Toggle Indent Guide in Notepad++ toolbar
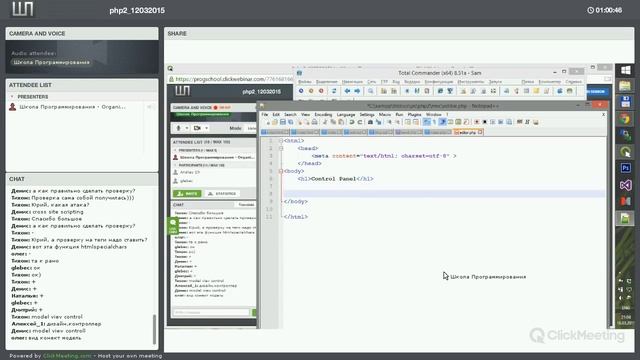Viewport: 640px width, 360px height. (442, 122)
